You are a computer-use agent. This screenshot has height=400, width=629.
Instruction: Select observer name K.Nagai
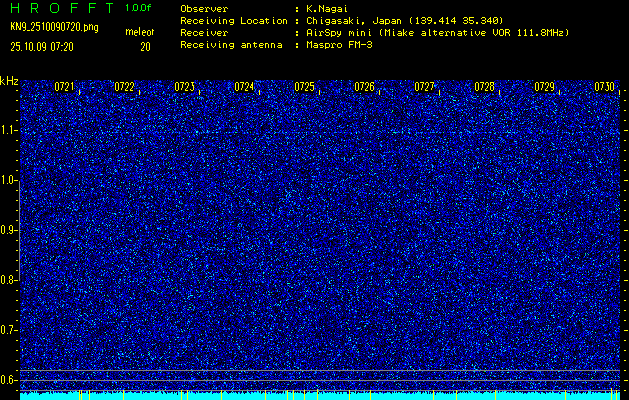[327, 8]
